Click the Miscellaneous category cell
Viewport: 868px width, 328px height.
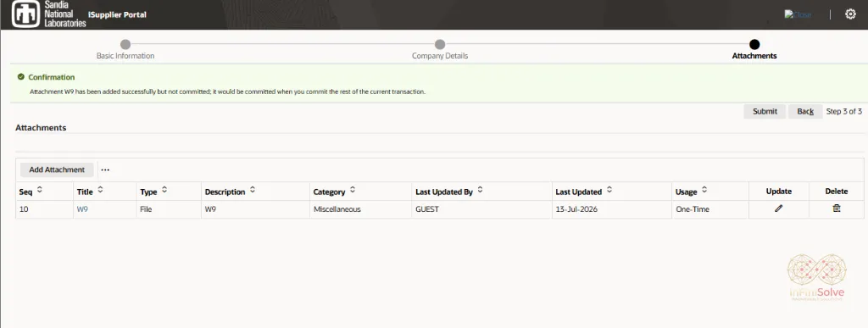tap(361, 209)
